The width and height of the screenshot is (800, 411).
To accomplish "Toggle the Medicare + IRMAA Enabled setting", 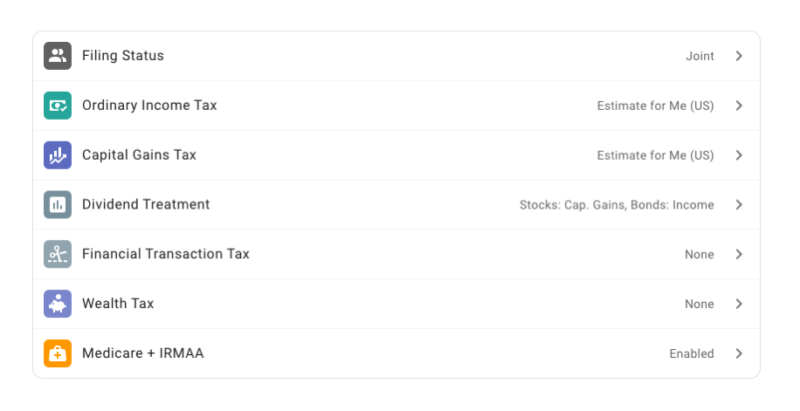I will pyautogui.click(x=691, y=353).
